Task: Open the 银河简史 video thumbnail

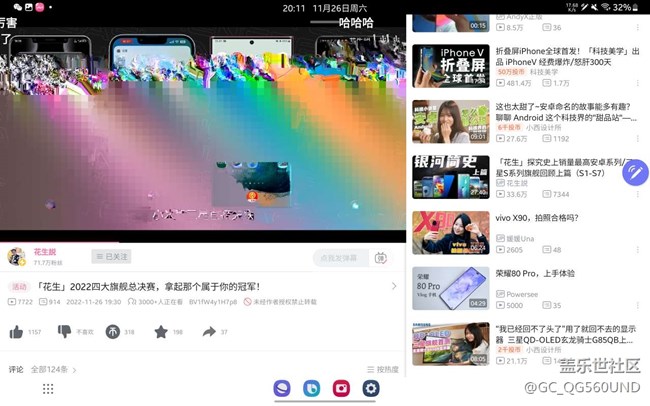Action: click(x=450, y=177)
